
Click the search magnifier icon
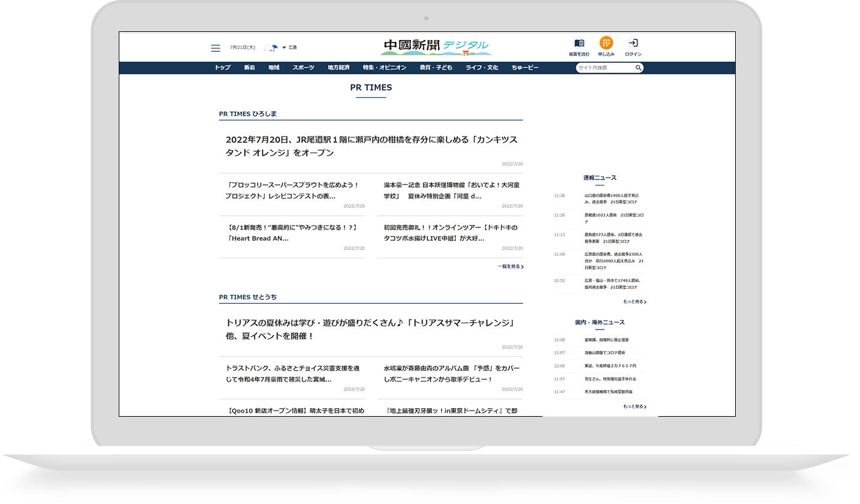coord(639,68)
